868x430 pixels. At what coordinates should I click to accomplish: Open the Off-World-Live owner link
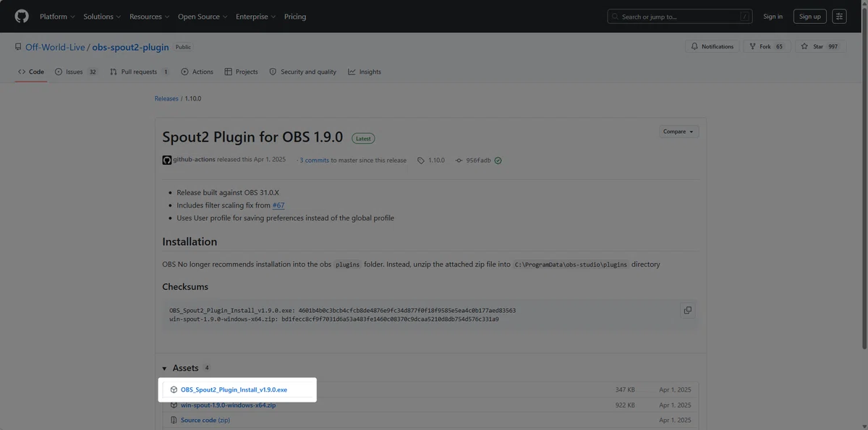tap(55, 47)
